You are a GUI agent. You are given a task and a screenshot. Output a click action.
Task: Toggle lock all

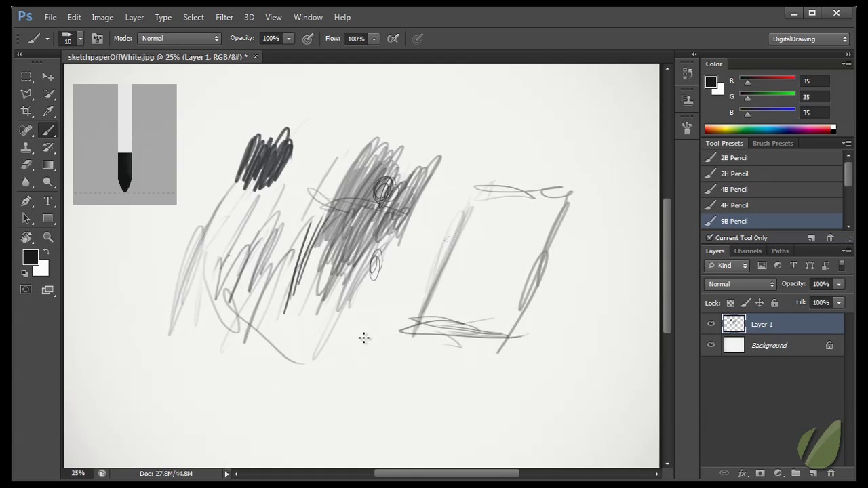point(774,303)
